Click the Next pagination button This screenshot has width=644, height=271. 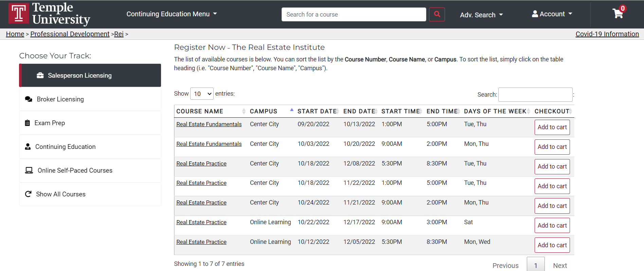coord(560,266)
